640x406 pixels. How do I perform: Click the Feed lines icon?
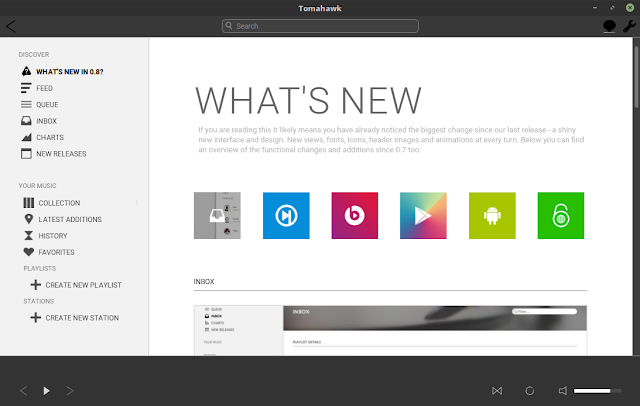click(x=26, y=88)
